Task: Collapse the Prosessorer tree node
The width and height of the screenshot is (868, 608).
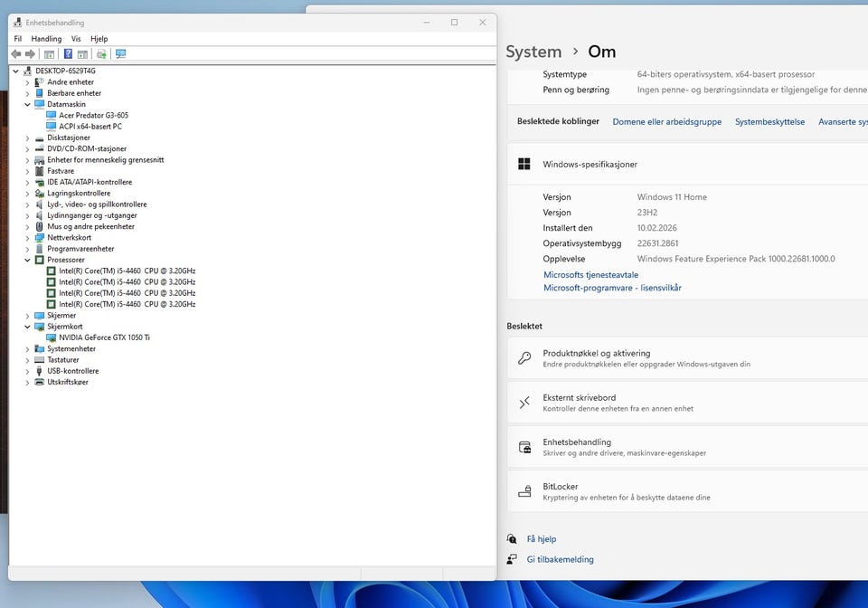Action: tap(27, 260)
